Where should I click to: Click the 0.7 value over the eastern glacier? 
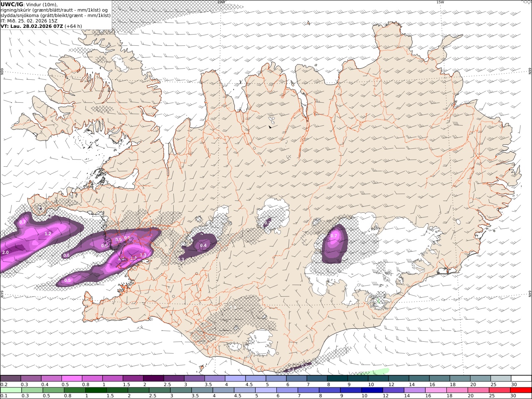[333, 236]
